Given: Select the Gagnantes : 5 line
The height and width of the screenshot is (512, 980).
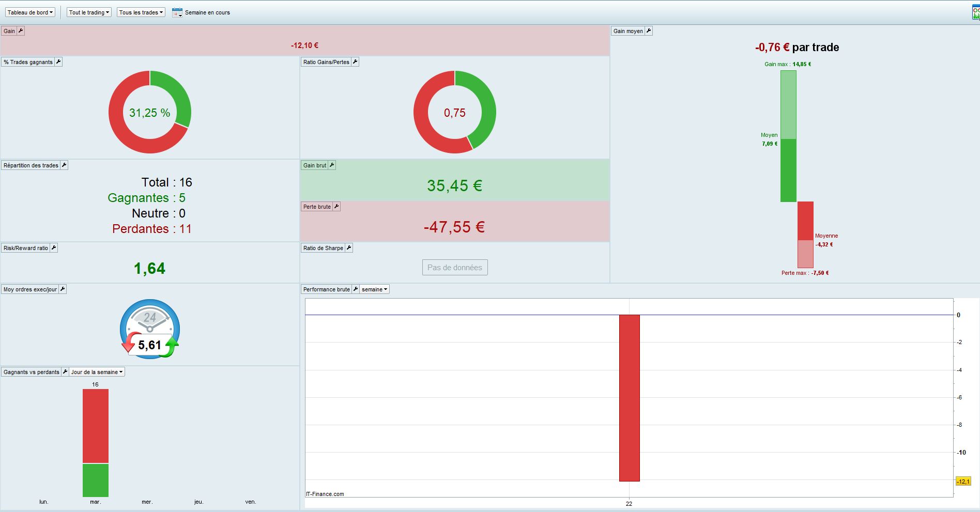Looking at the screenshot, I should (146, 198).
